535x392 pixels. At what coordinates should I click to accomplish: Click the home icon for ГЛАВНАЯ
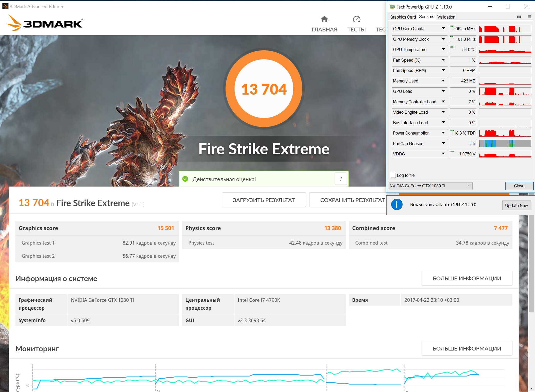pos(324,19)
